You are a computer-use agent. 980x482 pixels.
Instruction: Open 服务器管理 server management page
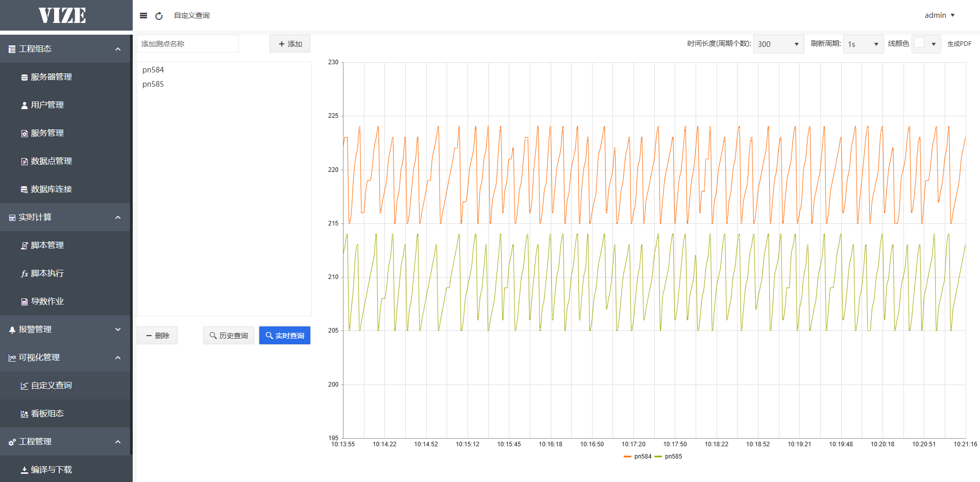tap(51, 77)
